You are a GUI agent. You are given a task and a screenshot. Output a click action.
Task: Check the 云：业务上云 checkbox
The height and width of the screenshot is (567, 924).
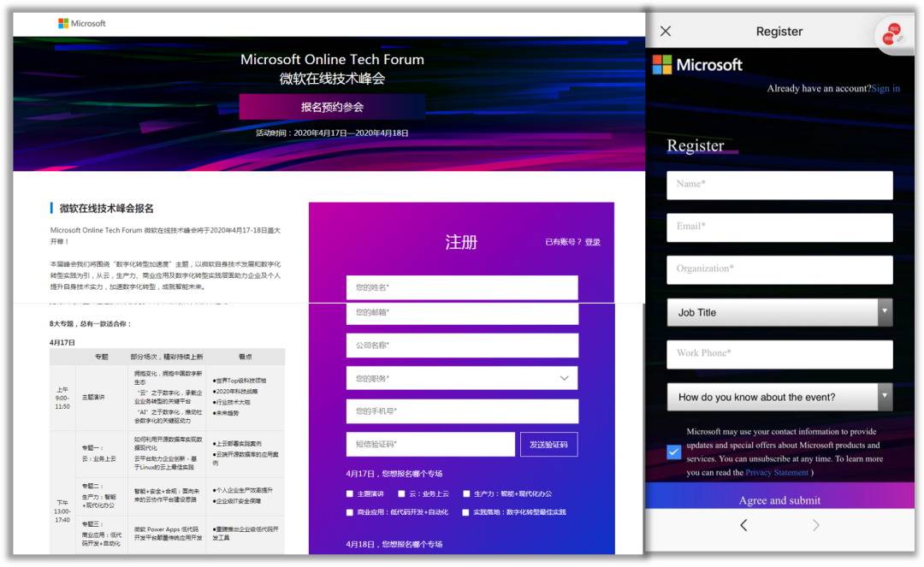[x=401, y=494]
